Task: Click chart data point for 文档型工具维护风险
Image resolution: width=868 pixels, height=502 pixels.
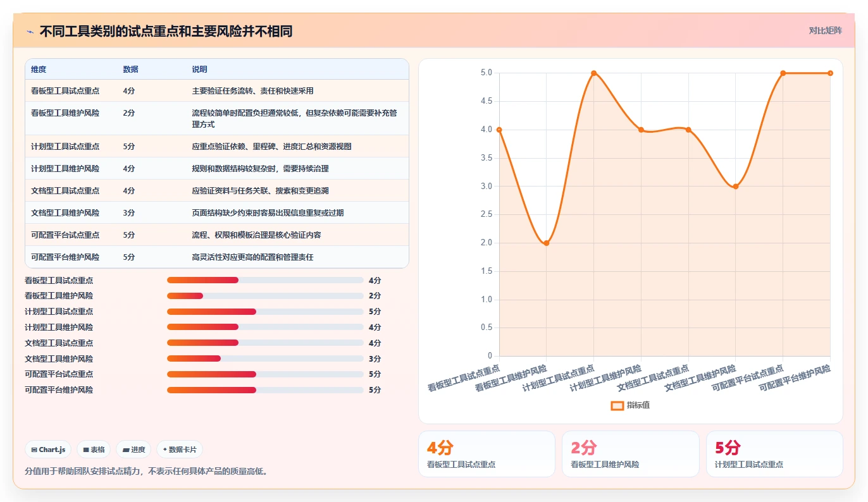Action: 735,187
